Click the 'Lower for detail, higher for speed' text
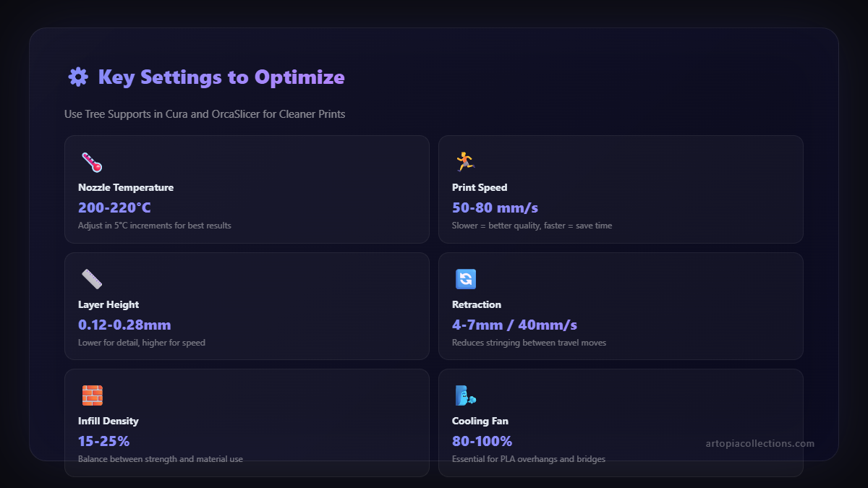Screen dimensions: 868x488 [142, 343]
